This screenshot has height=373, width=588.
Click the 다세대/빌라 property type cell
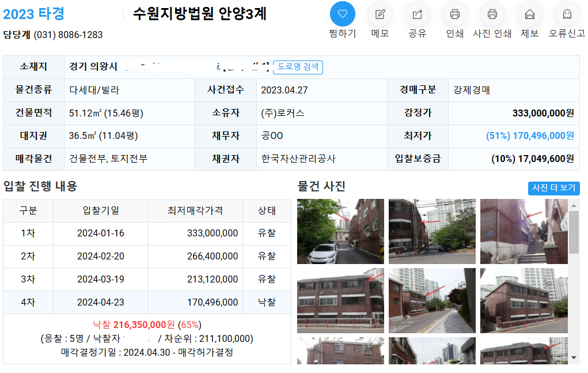[130, 90]
